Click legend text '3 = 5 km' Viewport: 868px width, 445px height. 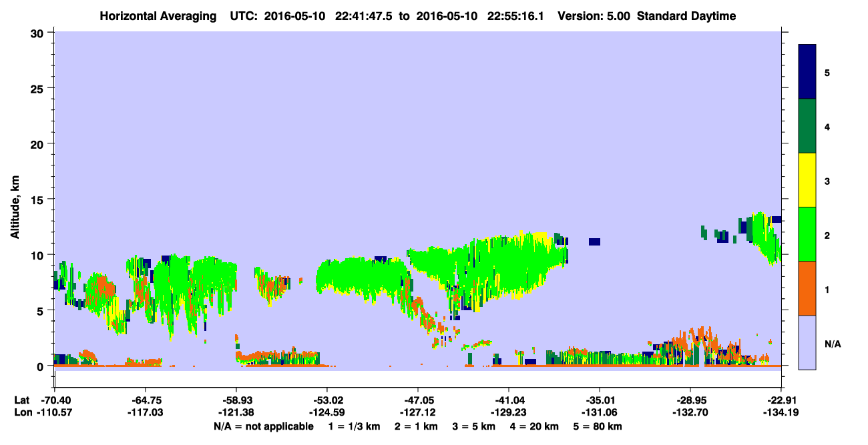pyautogui.click(x=475, y=426)
